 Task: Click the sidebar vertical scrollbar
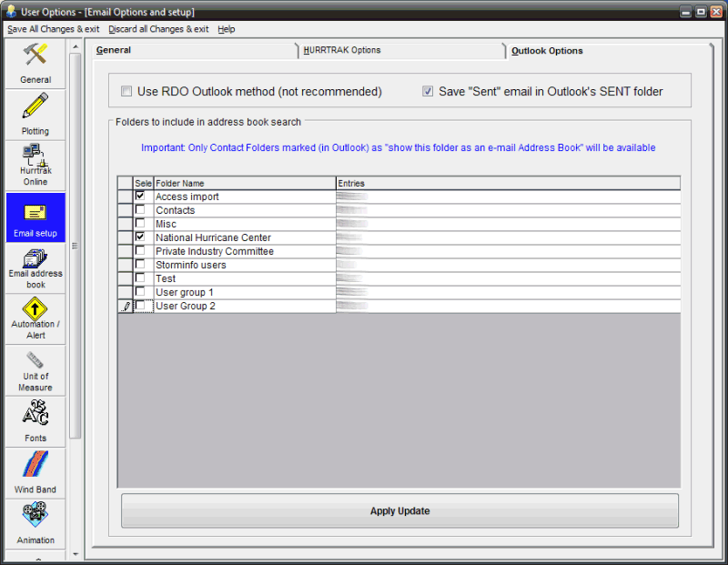click(76, 273)
